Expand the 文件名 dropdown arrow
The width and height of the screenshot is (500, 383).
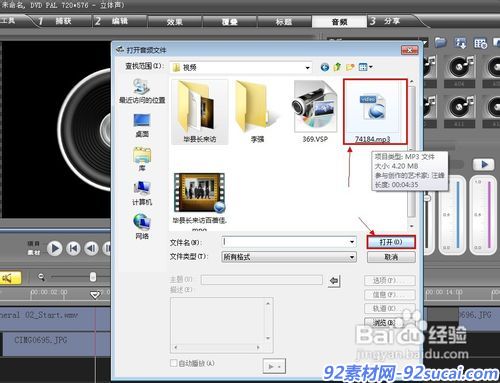[352, 242]
